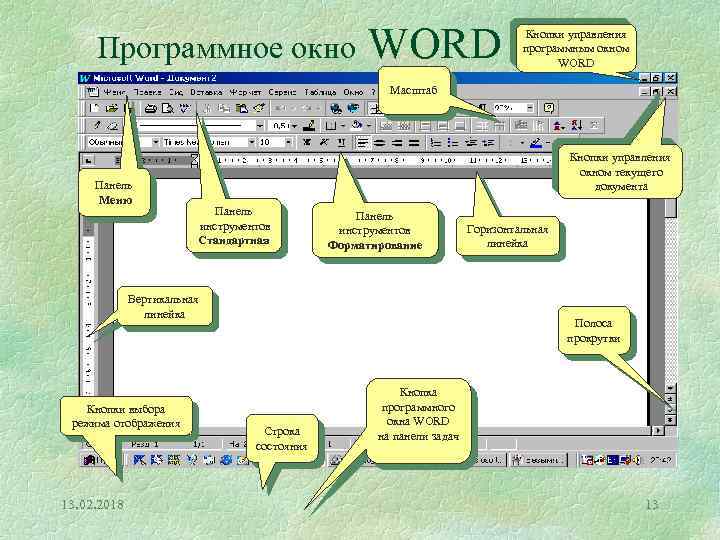720x540 pixels.
Task: Toggle the table Eraser tool
Action: [113, 125]
